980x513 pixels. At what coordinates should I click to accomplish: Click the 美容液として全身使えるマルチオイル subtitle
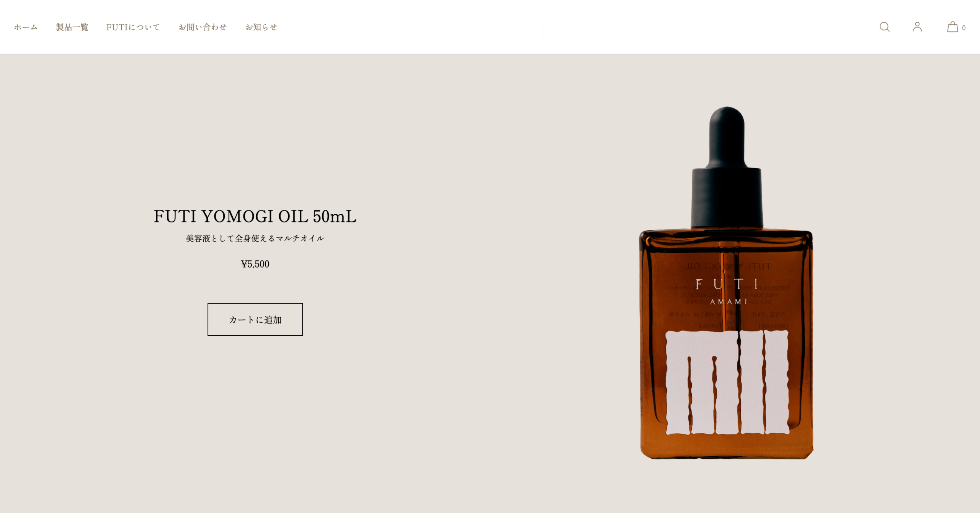(x=255, y=239)
